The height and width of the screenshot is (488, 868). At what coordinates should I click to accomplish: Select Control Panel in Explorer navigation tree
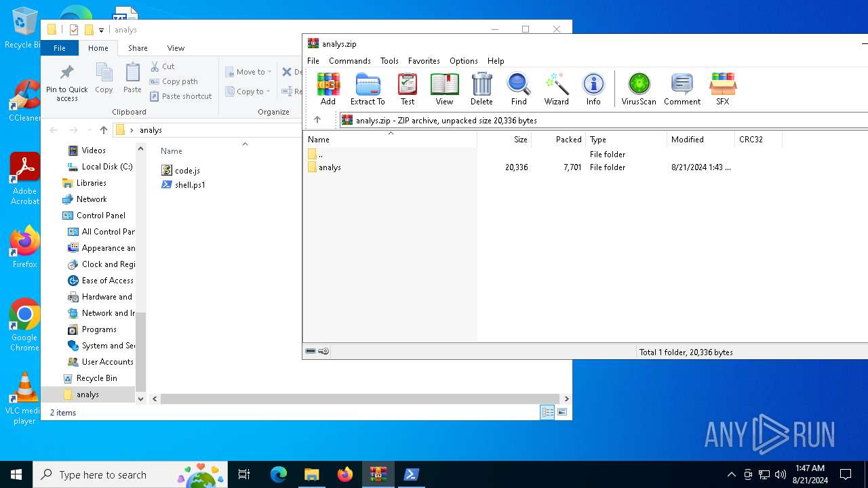click(101, 216)
